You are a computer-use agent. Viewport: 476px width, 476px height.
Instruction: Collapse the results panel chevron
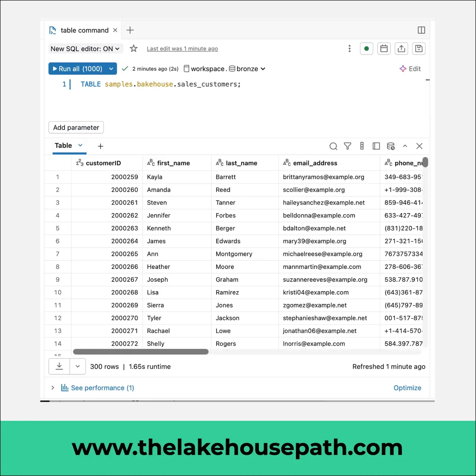(405, 146)
